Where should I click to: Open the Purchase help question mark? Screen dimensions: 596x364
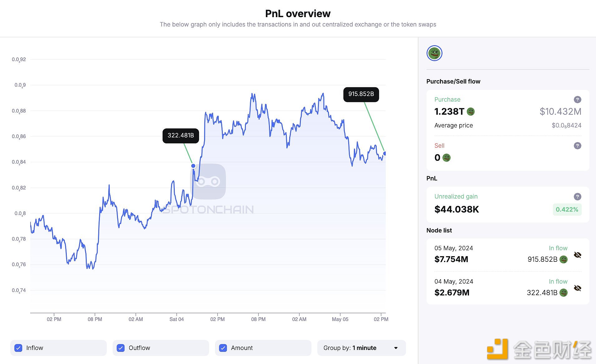coord(578,99)
